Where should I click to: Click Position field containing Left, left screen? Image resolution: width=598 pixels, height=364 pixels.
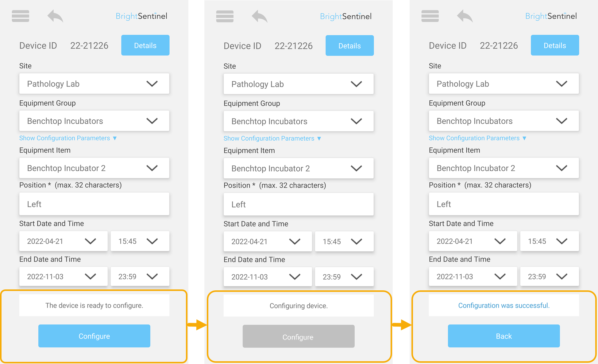(x=94, y=204)
